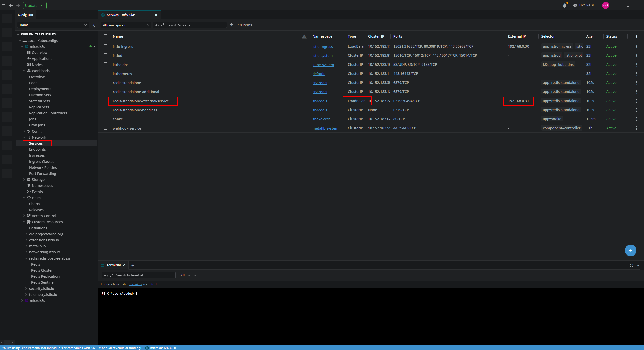Image resolution: width=644 pixels, height=350 pixels.
Task: Toggle case-sensitive search in Terminal
Action: point(106,275)
